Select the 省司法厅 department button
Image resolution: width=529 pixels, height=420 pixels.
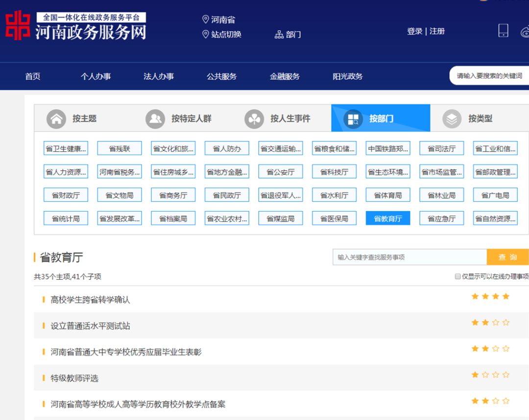point(442,148)
